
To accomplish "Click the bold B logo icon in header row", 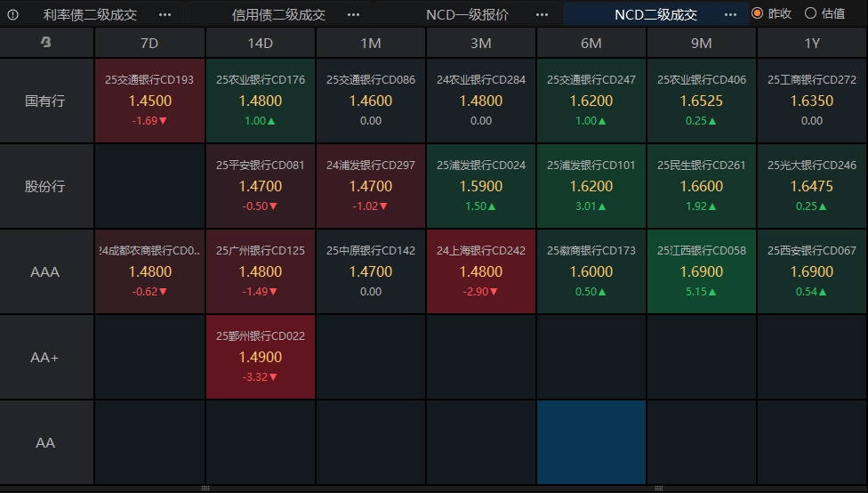I will tap(46, 43).
